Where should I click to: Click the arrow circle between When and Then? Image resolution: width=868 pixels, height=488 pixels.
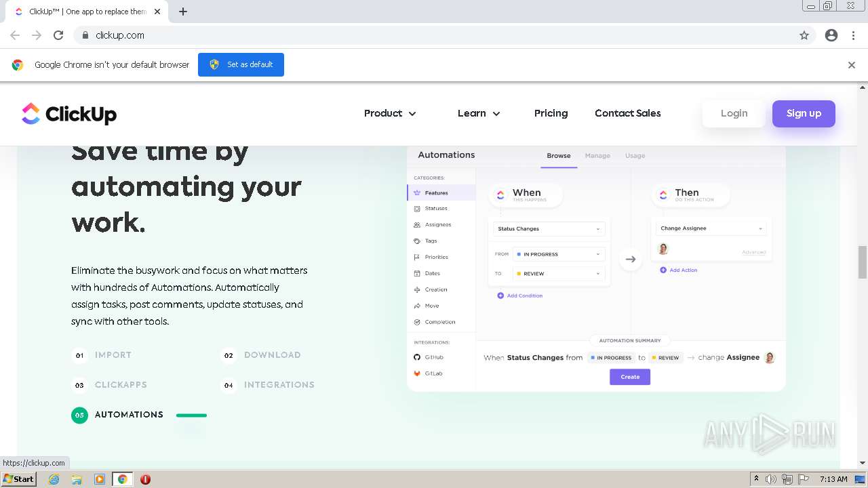click(x=631, y=259)
